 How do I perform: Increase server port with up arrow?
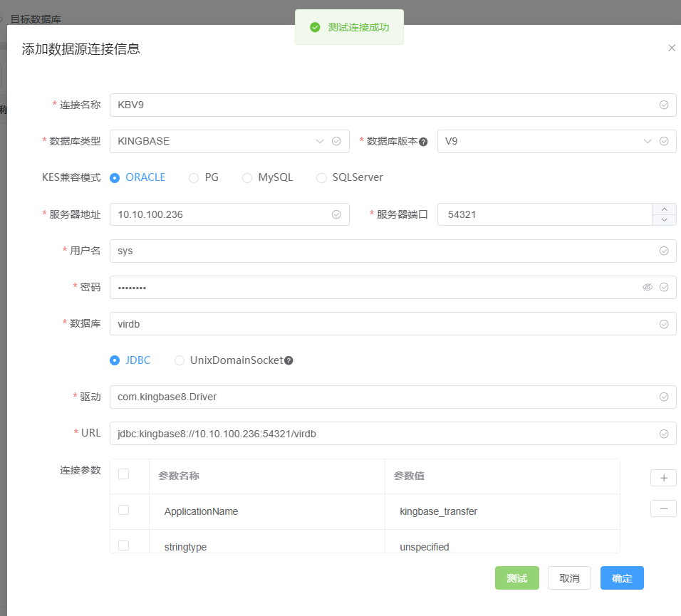pos(664,209)
